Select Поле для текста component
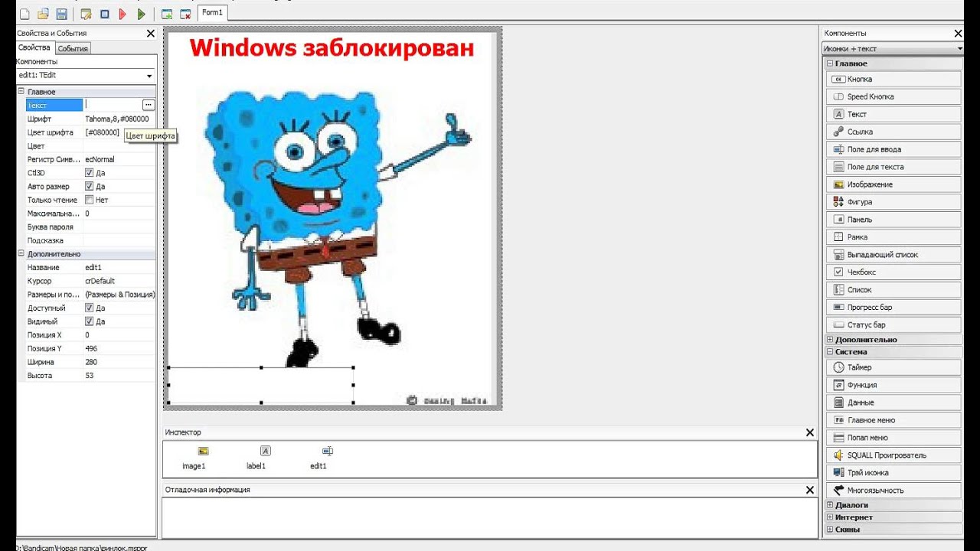 click(893, 167)
